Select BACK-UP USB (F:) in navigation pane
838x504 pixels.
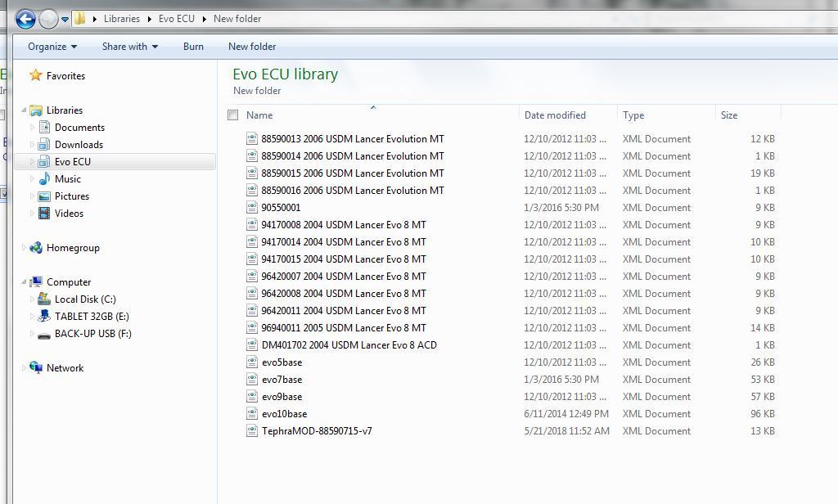tap(92, 334)
